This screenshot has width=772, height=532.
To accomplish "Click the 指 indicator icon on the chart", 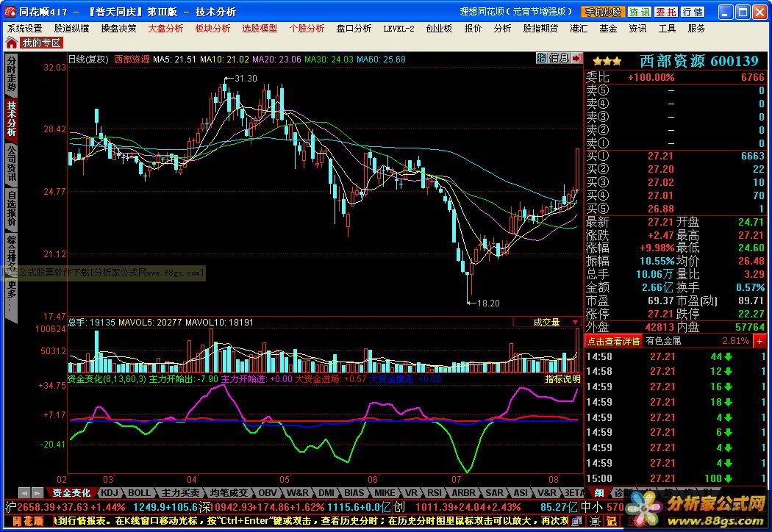I will 541,58.
